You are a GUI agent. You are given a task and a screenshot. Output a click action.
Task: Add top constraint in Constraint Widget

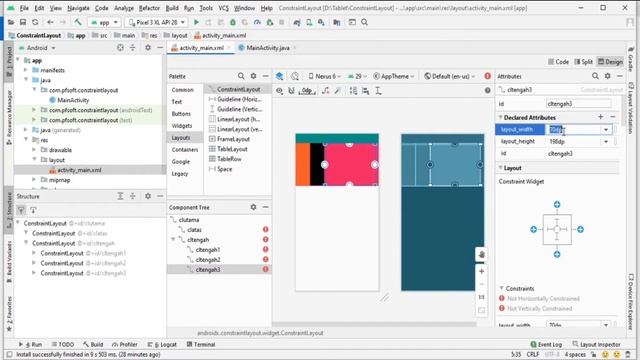click(x=557, y=204)
